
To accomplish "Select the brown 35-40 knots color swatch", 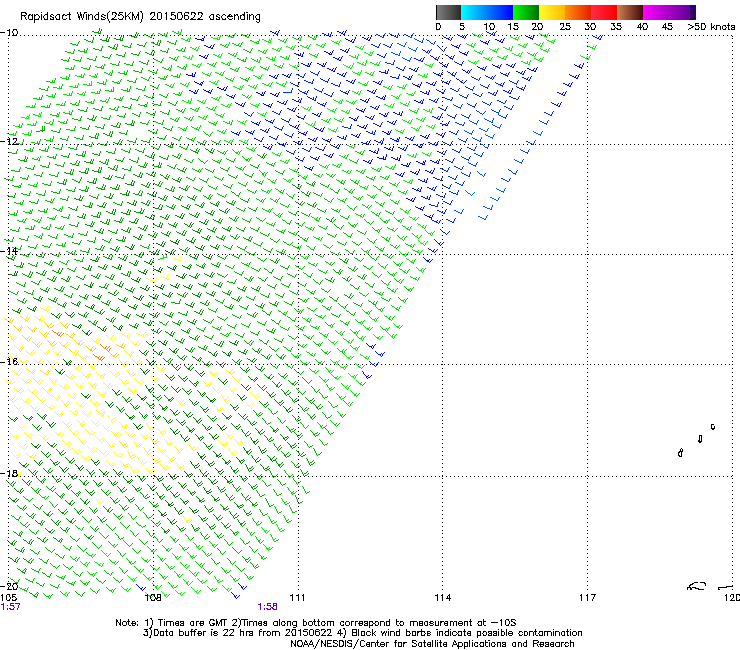I will (630, 12).
